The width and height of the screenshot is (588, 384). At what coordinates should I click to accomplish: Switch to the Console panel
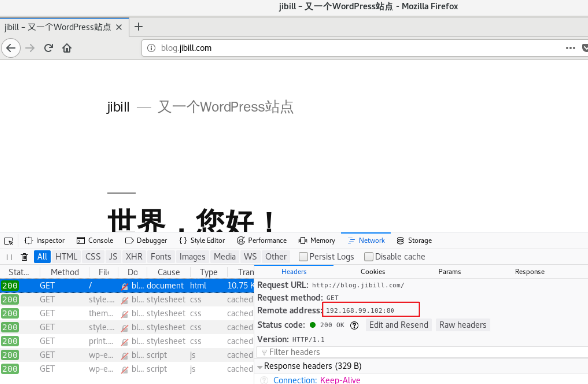click(x=95, y=241)
